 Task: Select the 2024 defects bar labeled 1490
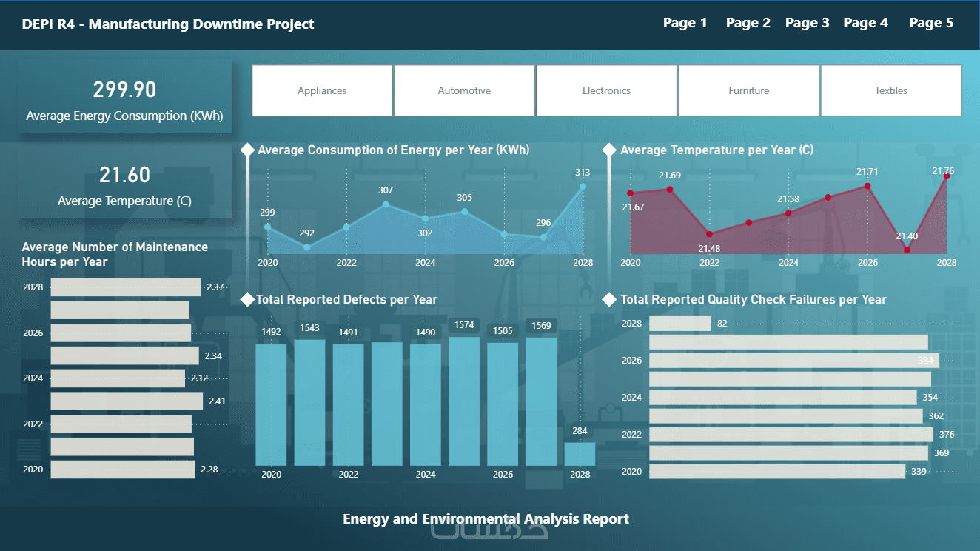coord(426,404)
